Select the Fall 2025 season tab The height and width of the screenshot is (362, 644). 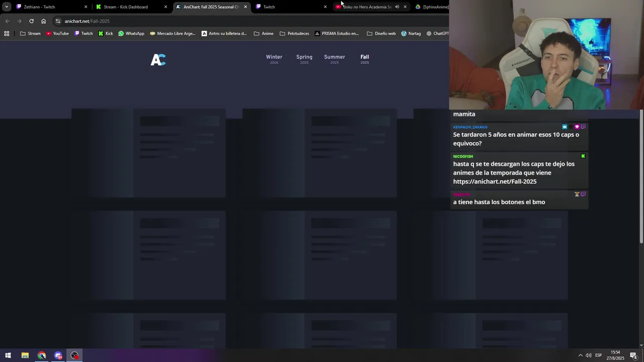pyautogui.click(x=365, y=59)
